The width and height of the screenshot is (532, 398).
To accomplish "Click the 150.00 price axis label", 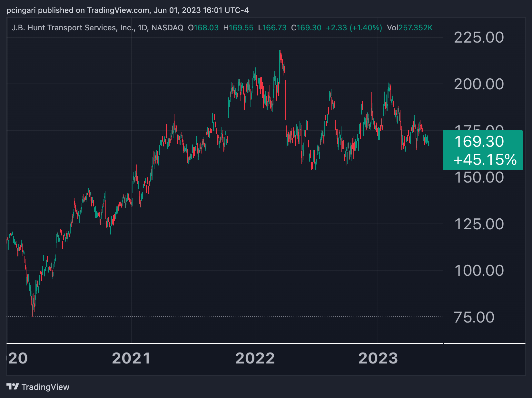I will pos(479,177).
